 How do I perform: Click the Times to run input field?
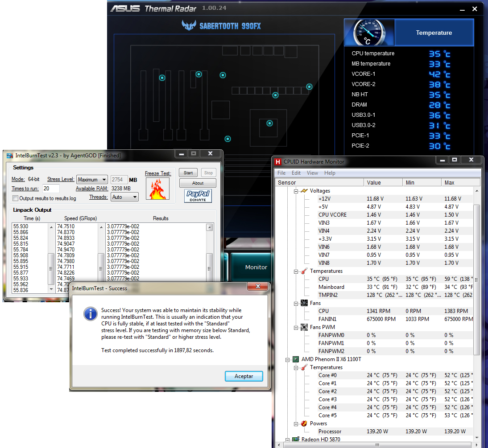(51, 189)
